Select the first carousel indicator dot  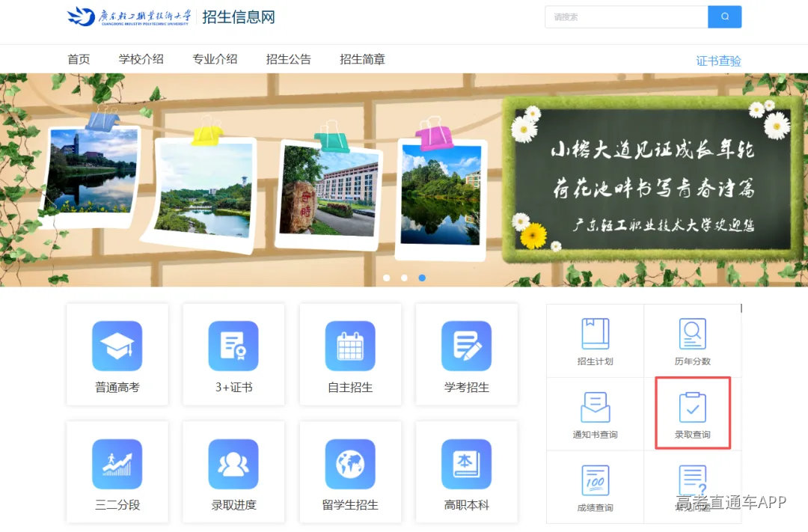(x=387, y=278)
